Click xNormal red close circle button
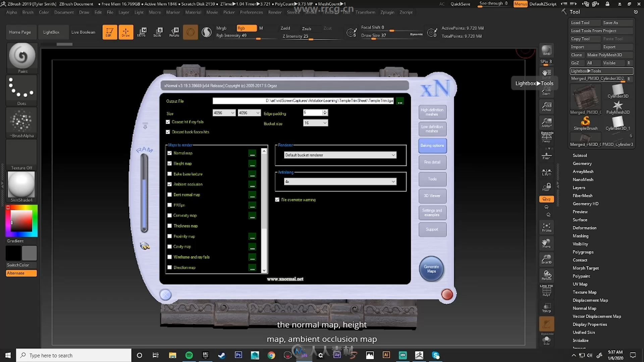 447,295
